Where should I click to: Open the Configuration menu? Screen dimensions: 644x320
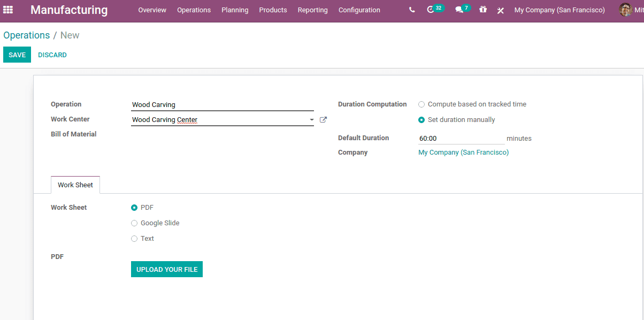pyautogui.click(x=359, y=10)
